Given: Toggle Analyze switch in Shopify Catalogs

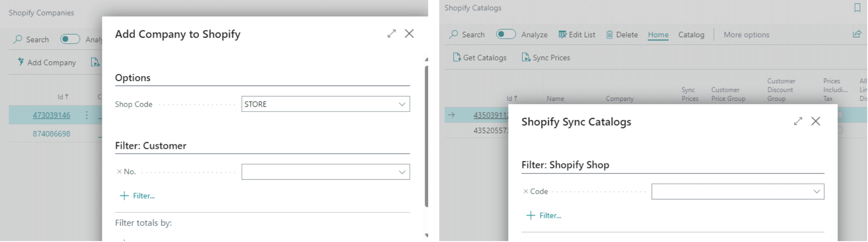Looking at the screenshot, I should tap(506, 35).
